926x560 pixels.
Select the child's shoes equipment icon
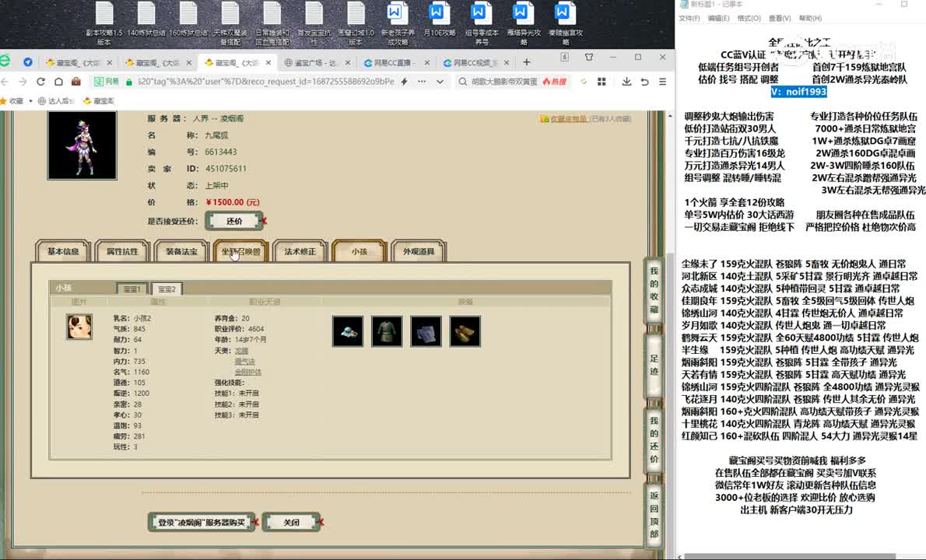click(x=465, y=331)
